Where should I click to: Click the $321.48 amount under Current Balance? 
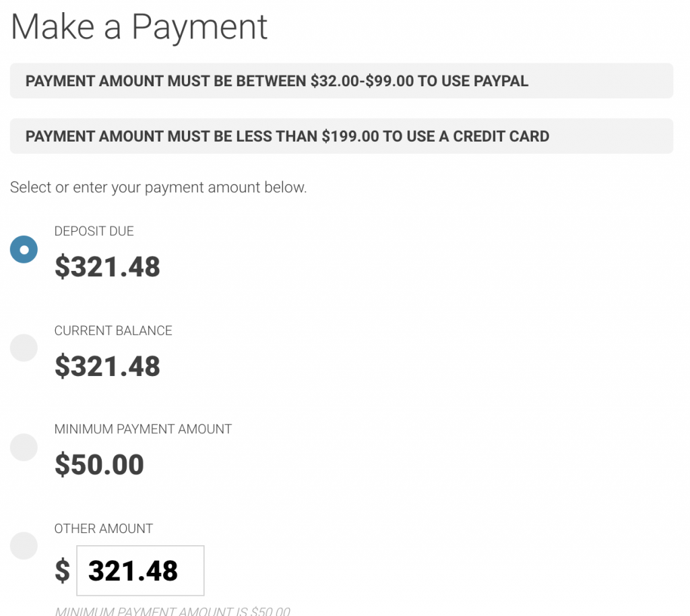coord(107,366)
